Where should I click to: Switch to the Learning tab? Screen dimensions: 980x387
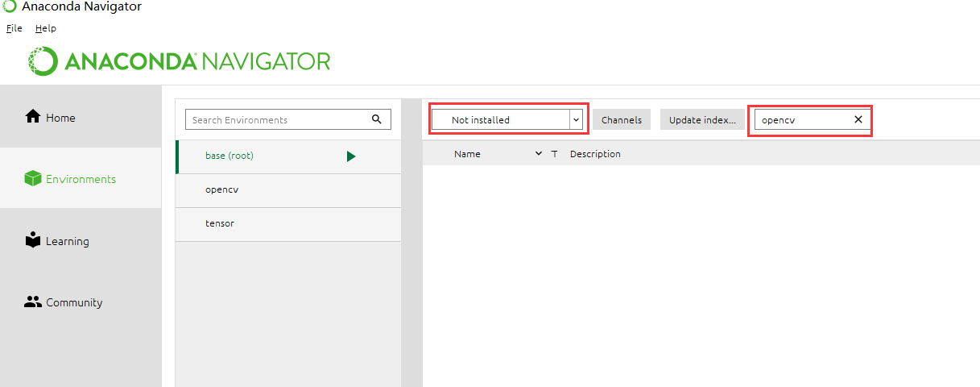coord(81,241)
